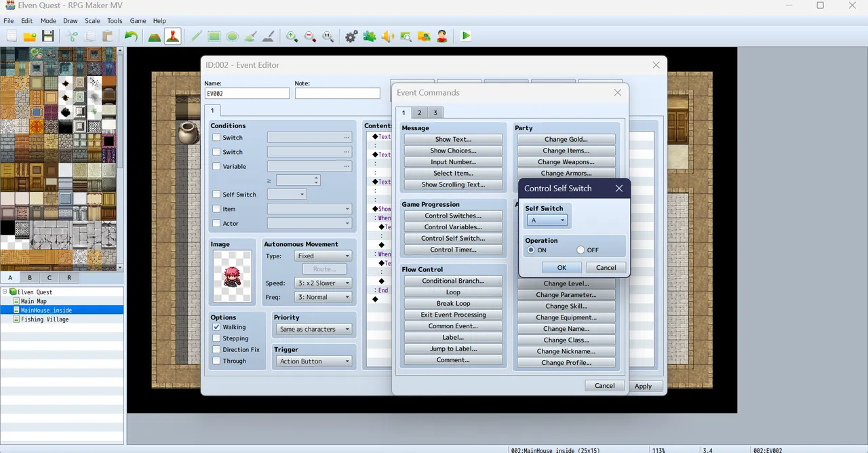Enable the Actor condition checkbox

click(x=216, y=223)
